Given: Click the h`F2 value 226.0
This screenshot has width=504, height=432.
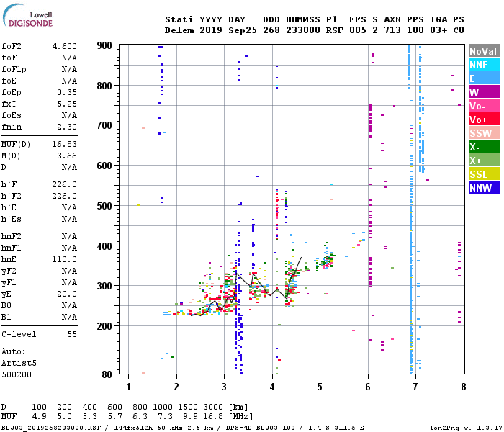Looking at the screenshot, I should (x=65, y=196).
